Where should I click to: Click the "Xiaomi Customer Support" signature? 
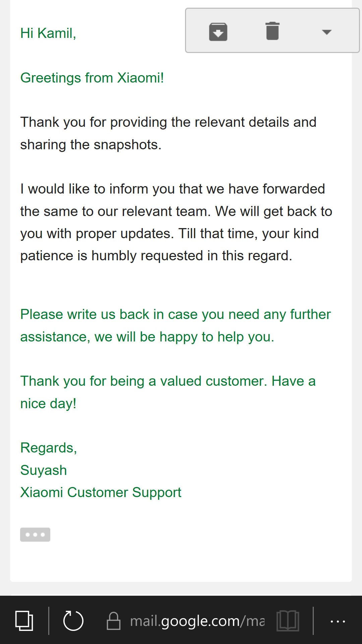[101, 492]
